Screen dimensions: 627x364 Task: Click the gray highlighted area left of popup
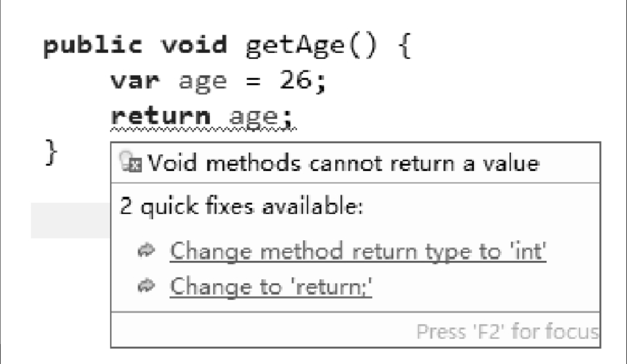pyautogui.click(x=71, y=220)
